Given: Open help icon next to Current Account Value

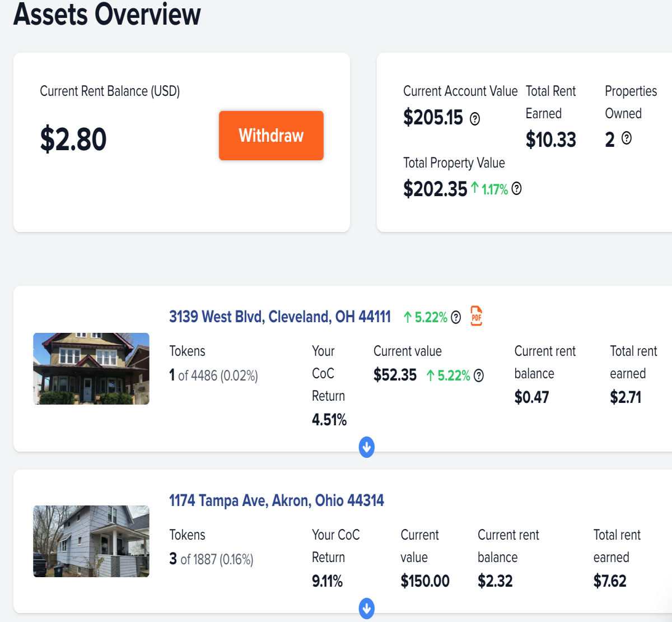Looking at the screenshot, I should (475, 119).
